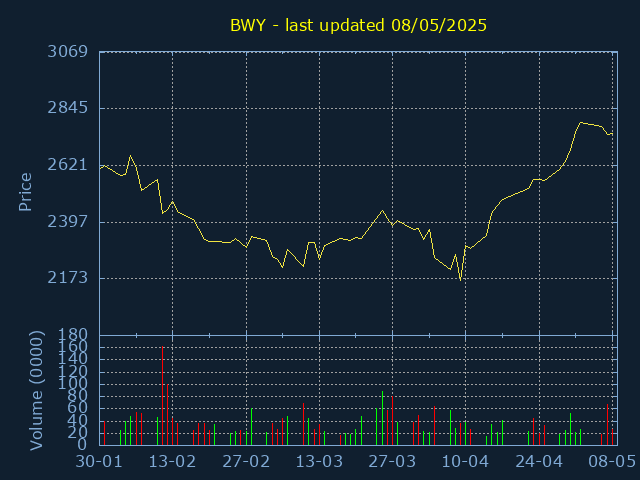Click the vertical 'Price' axis title
640x480 pixels.
[x=25, y=192]
